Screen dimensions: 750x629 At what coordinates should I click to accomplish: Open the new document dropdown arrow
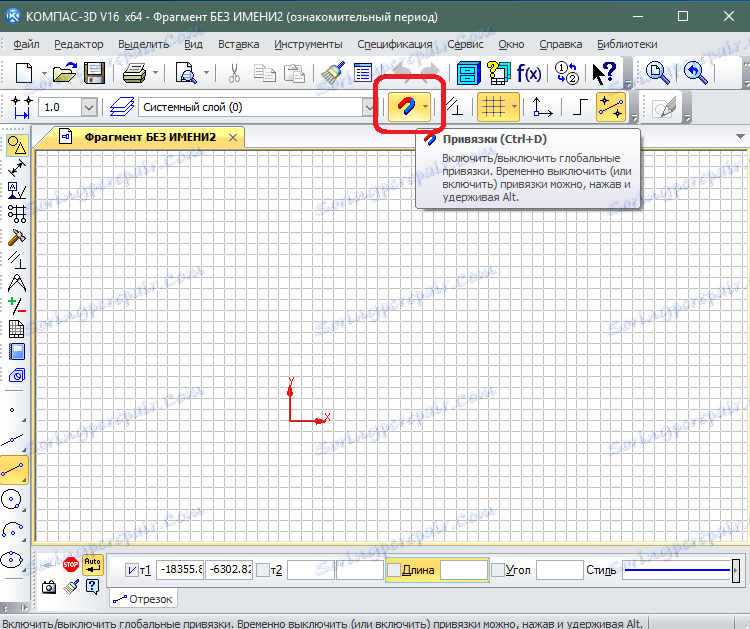click(x=44, y=73)
